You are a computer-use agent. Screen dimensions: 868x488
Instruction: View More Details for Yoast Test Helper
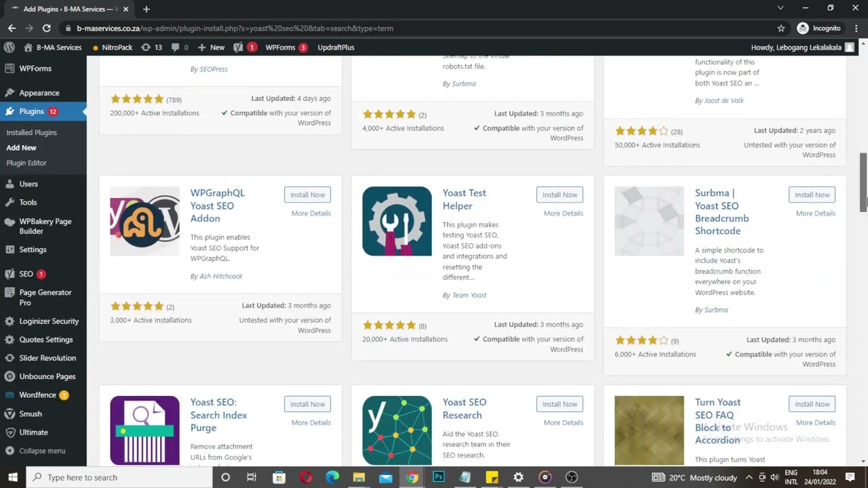pos(564,213)
